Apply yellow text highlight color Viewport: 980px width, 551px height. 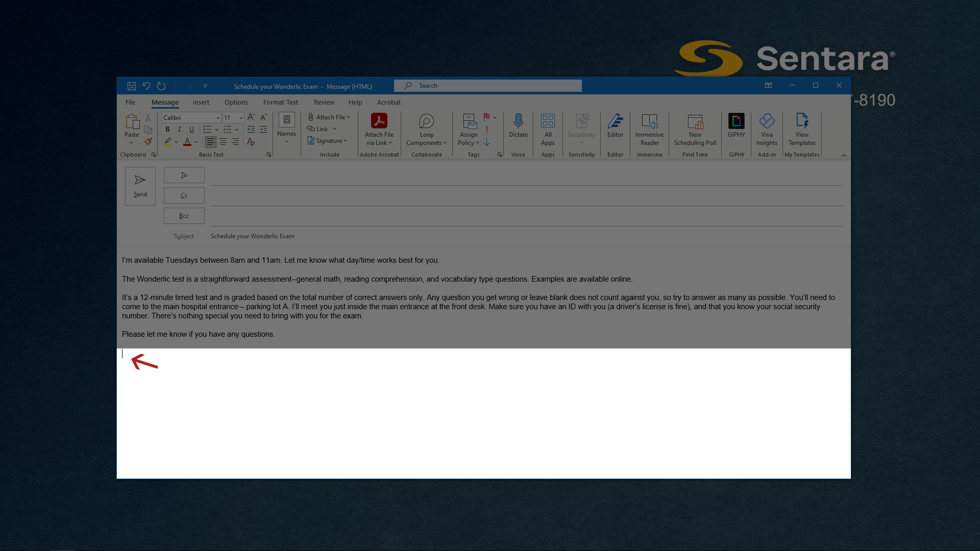167,142
